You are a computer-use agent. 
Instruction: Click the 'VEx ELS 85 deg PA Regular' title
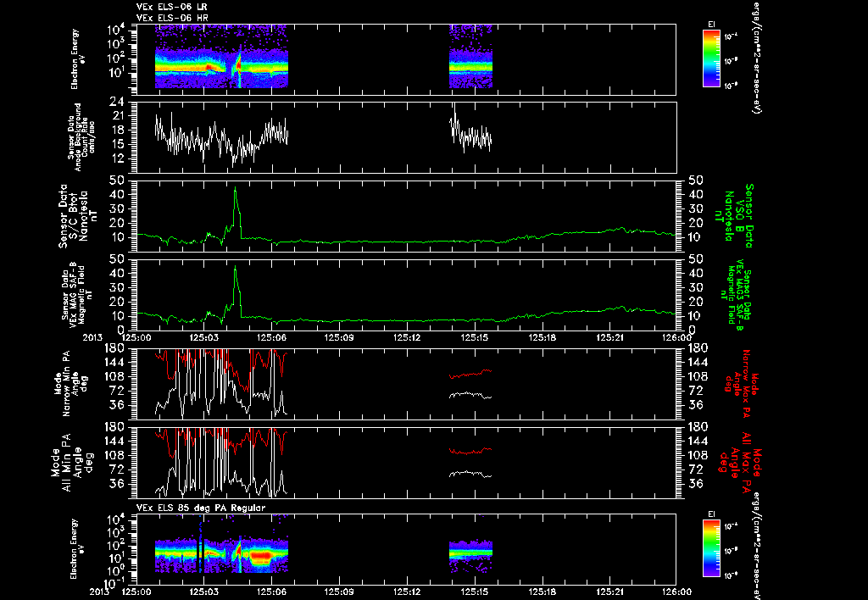[x=201, y=508]
